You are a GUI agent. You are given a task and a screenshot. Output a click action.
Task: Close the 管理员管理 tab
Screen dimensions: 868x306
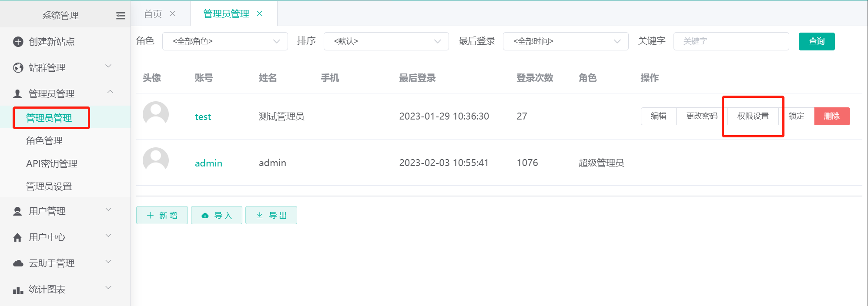point(260,13)
